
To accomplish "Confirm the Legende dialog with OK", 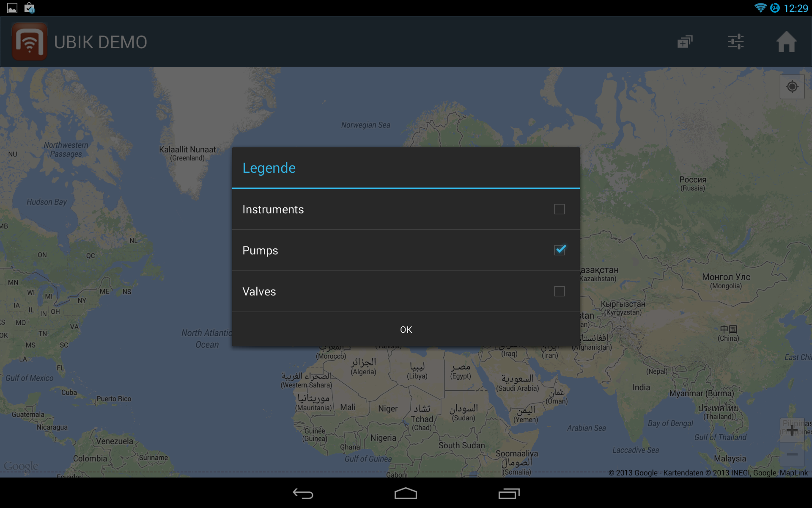I will coord(406,329).
